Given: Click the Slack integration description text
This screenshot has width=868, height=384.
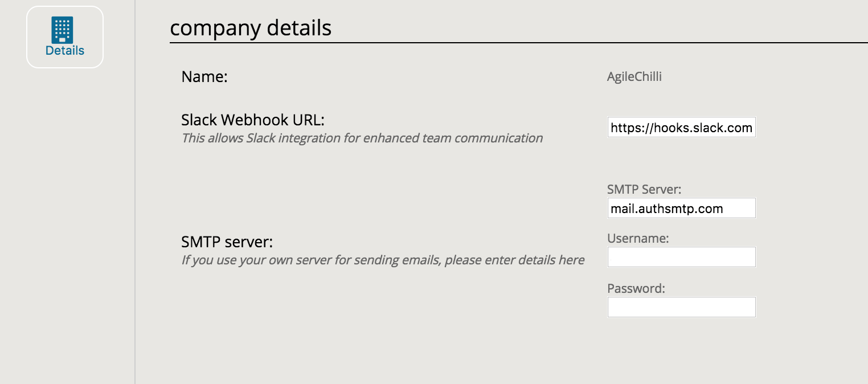Looking at the screenshot, I should [362, 138].
